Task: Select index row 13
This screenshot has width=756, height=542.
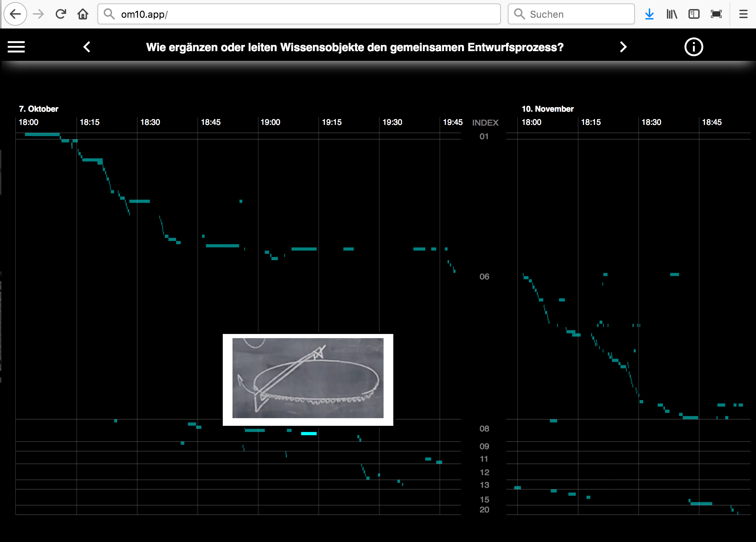Action: click(484, 485)
